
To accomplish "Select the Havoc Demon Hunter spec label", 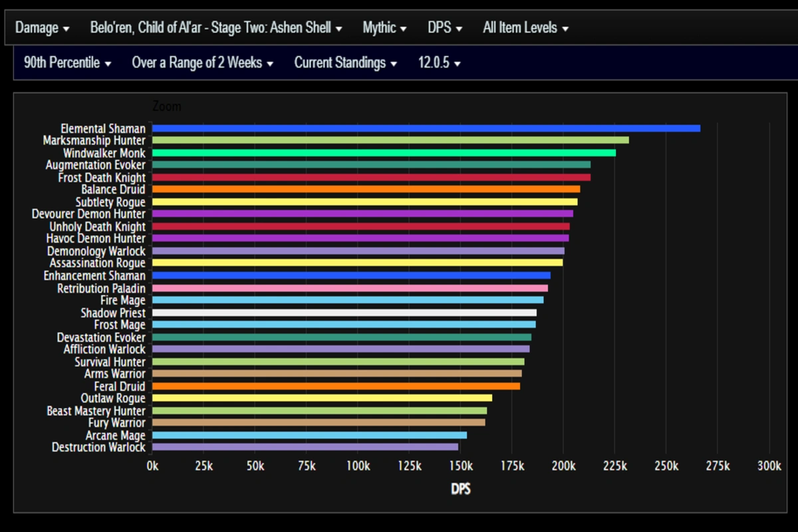I will click(x=96, y=238).
